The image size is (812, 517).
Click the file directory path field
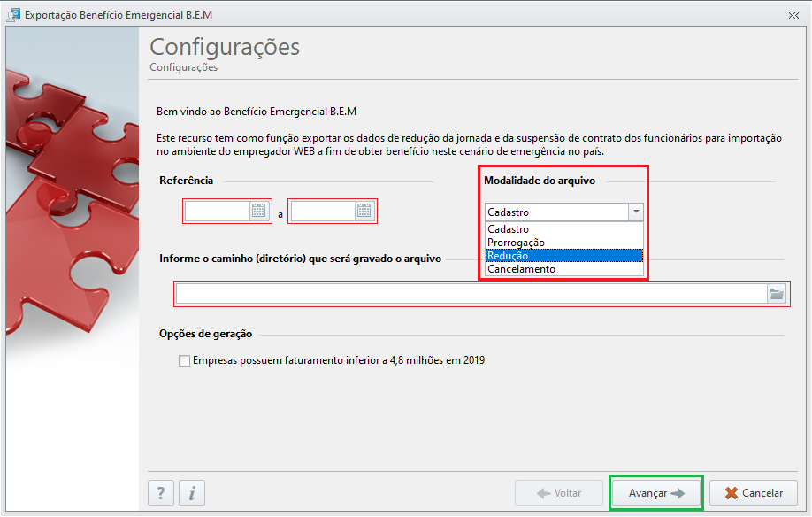click(471, 294)
